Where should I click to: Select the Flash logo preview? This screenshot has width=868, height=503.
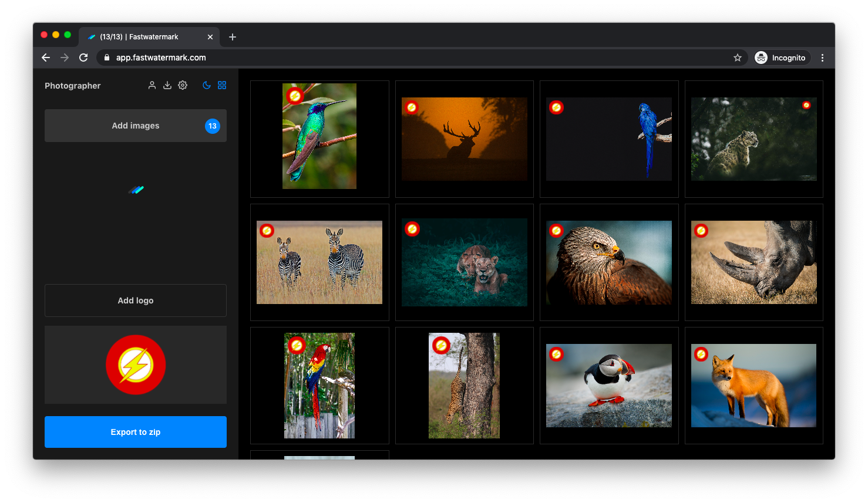(x=136, y=364)
